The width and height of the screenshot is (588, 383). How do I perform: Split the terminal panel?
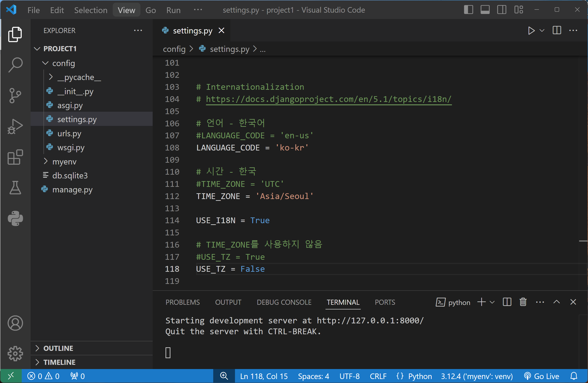pyautogui.click(x=507, y=302)
